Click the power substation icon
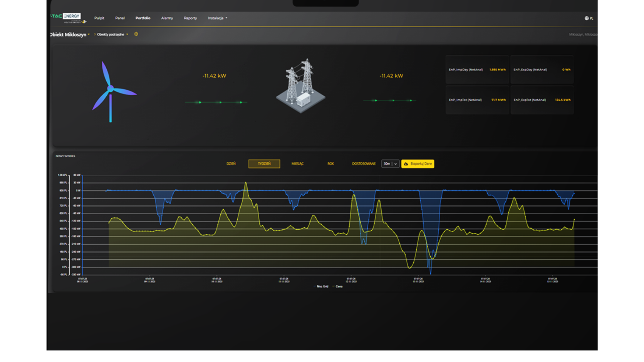 (301, 85)
